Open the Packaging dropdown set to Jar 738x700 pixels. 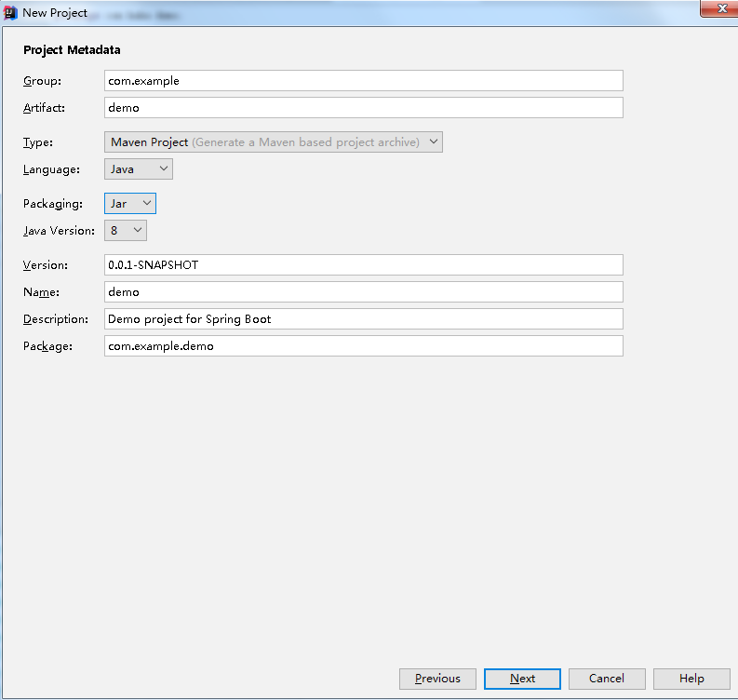tap(130, 203)
